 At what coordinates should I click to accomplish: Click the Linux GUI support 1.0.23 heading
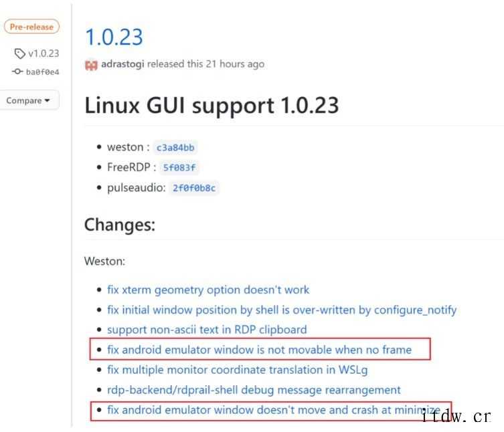click(x=212, y=106)
